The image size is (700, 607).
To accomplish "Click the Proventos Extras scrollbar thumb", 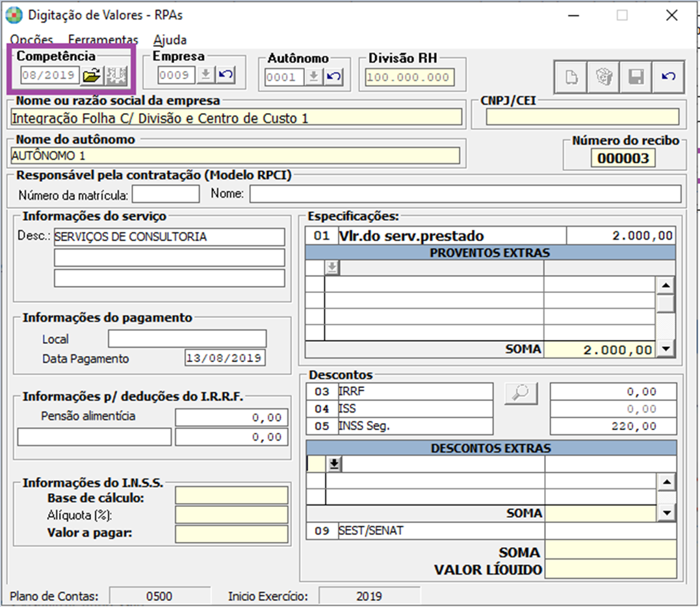I will [x=666, y=303].
